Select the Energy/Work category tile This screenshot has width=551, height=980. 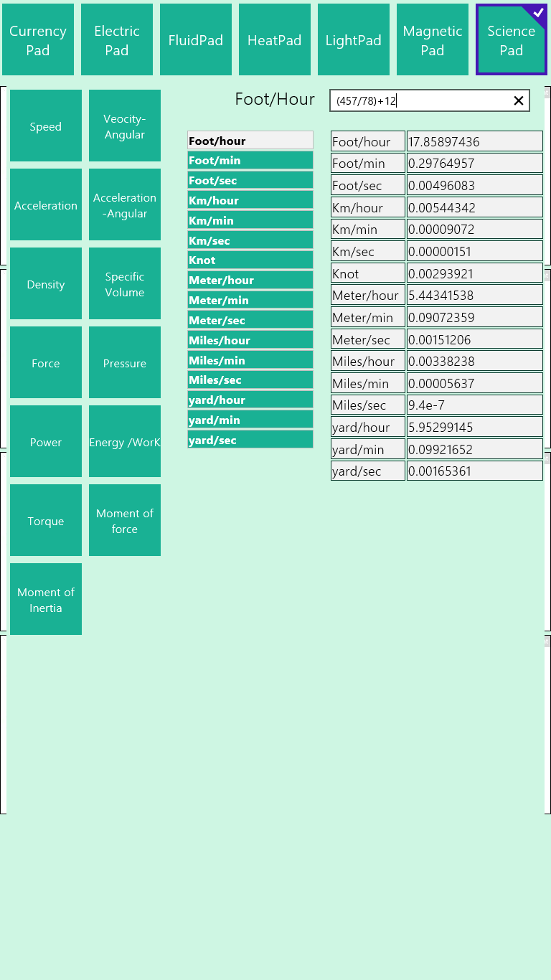pos(125,442)
